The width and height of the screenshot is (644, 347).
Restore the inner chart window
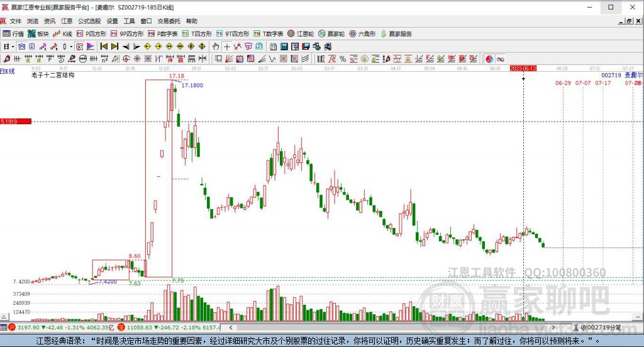pos(629,21)
